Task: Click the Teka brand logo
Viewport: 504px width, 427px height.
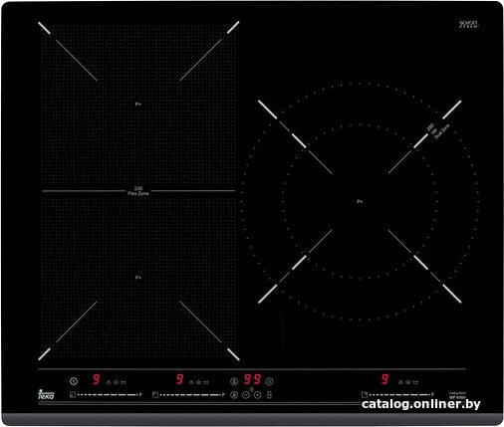Action: tap(46, 395)
